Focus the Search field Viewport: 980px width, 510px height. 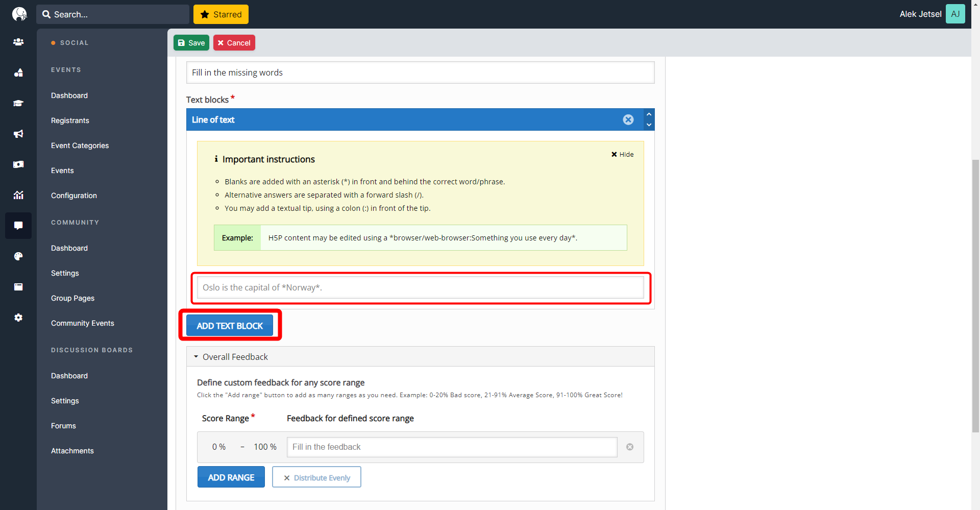point(113,14)
